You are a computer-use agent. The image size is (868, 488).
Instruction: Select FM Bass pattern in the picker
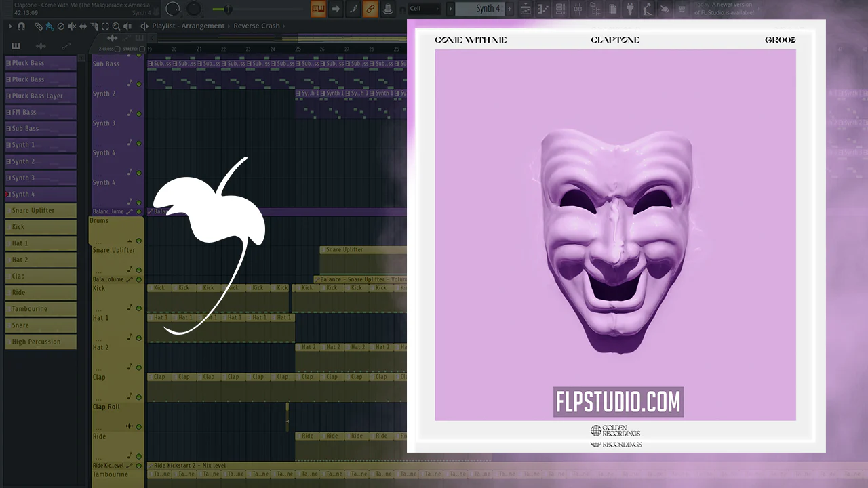(41, 112)
